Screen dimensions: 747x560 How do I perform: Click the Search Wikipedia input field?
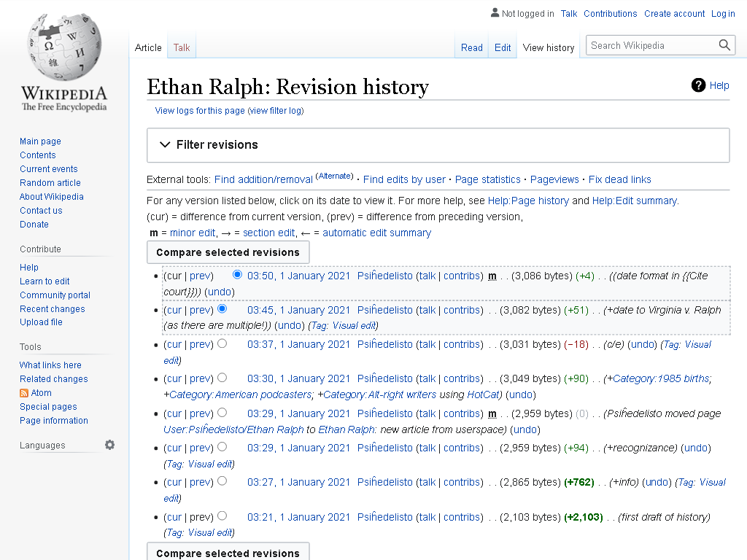click(x=653, y=45)
